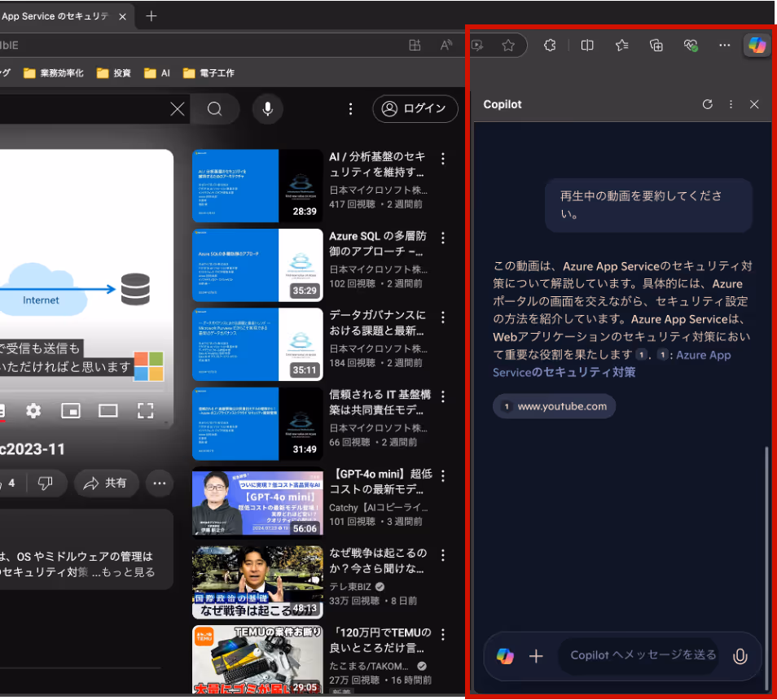Open a new browser tab

click(x=151, y=16)
